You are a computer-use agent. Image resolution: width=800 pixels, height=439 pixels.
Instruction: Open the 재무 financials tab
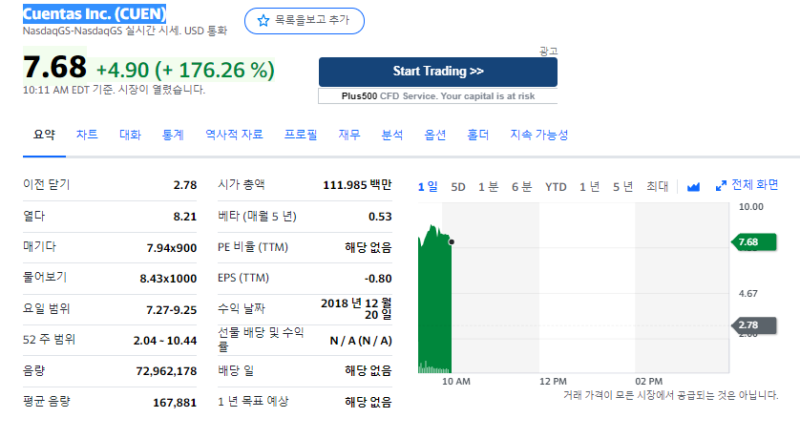[349, 135]
